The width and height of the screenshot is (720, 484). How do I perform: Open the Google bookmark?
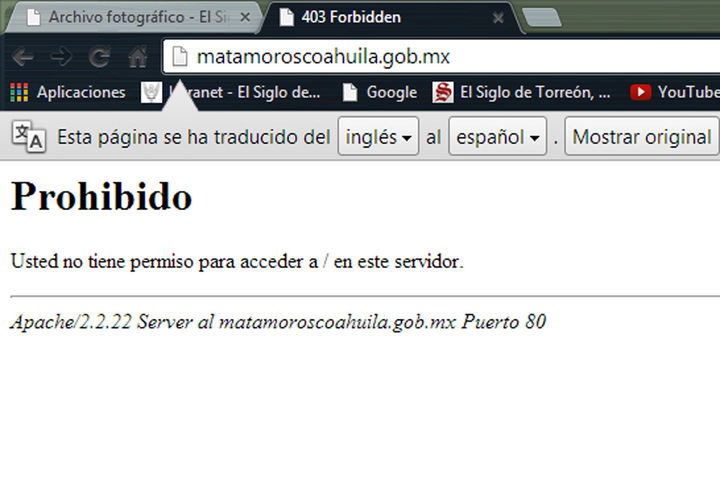(x=379, y=93)
